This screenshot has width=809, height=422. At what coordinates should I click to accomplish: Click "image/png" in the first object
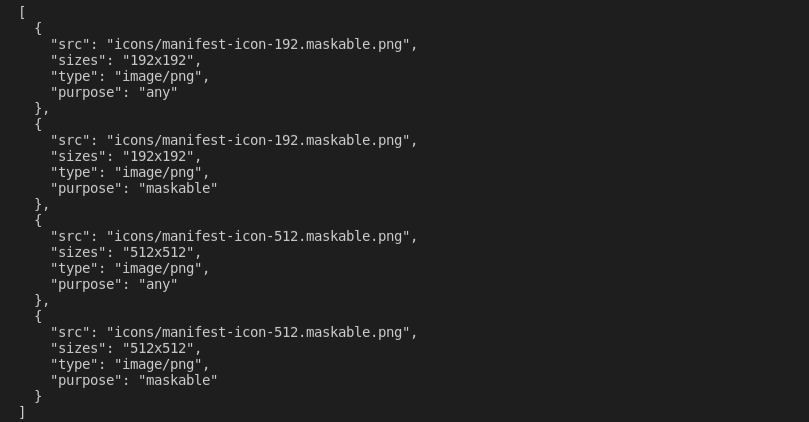click(x=162, y=76)
